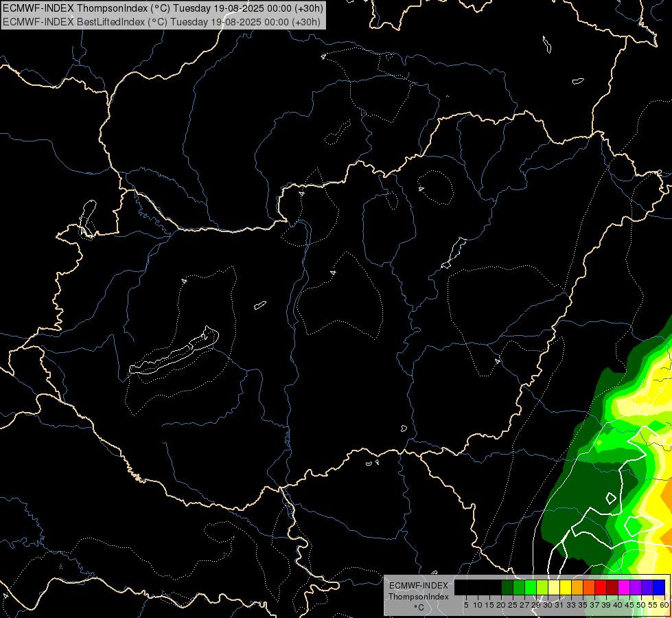
Task: Click Lake Balaton outline on the map
Action: (x=174, y=352)
